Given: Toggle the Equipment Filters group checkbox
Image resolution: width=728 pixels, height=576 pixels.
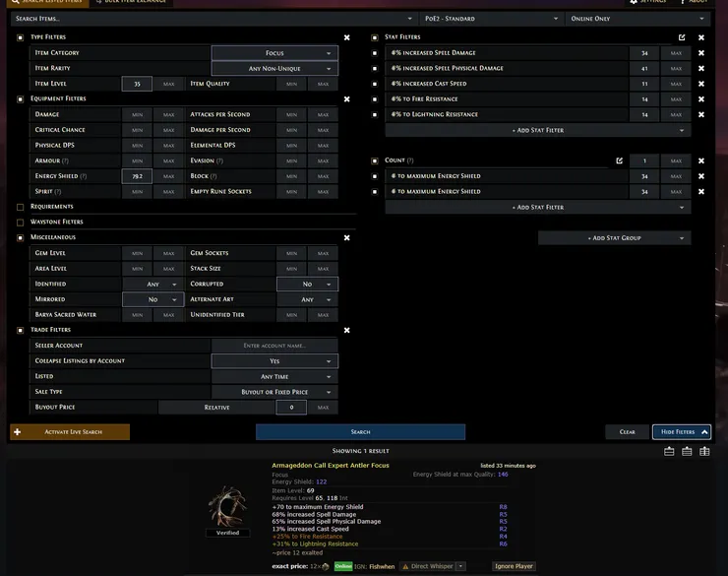Looking at the screenshot, I should click(20, 98).
